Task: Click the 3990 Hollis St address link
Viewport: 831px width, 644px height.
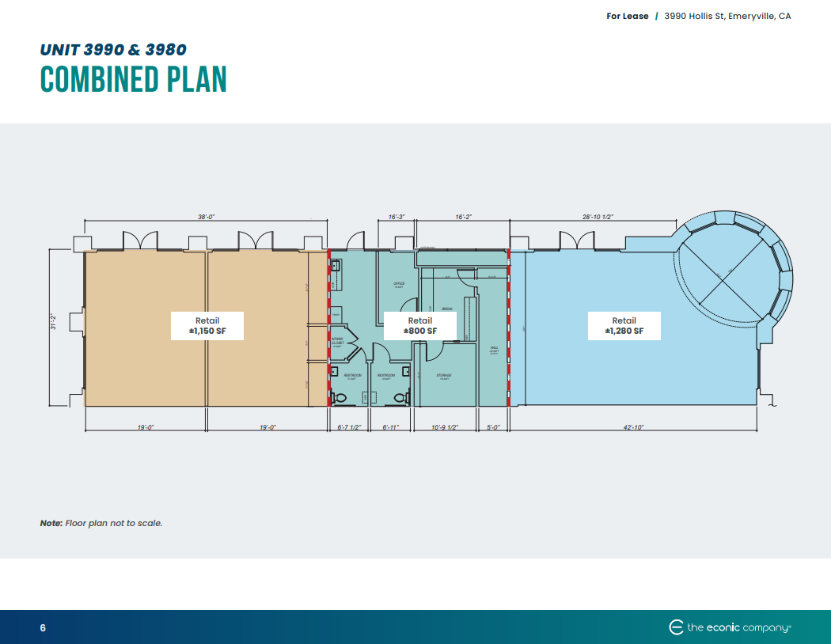Action: [727, 15]
